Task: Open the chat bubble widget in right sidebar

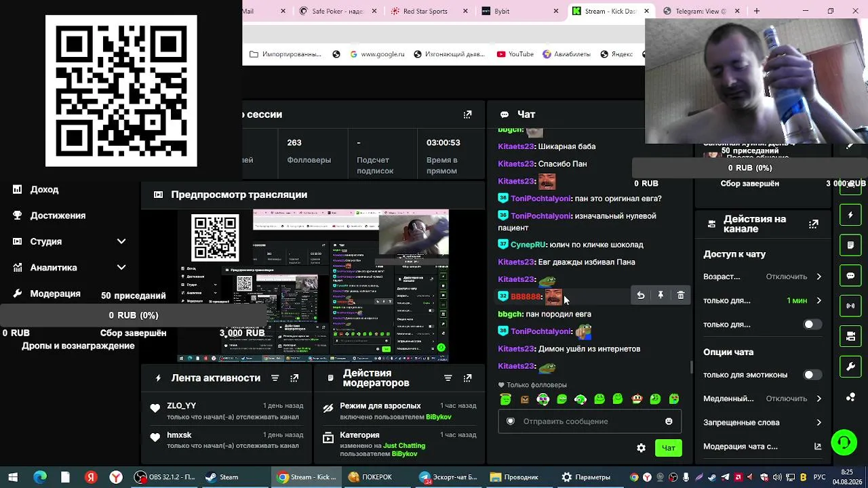Action: [850, 276]
